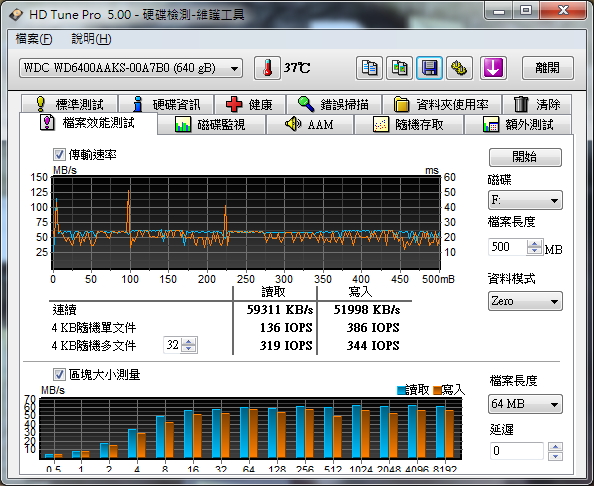594x486 pixels.
Task: Decrease the 32 multi-file count spinner
Action: coord(189,348)
